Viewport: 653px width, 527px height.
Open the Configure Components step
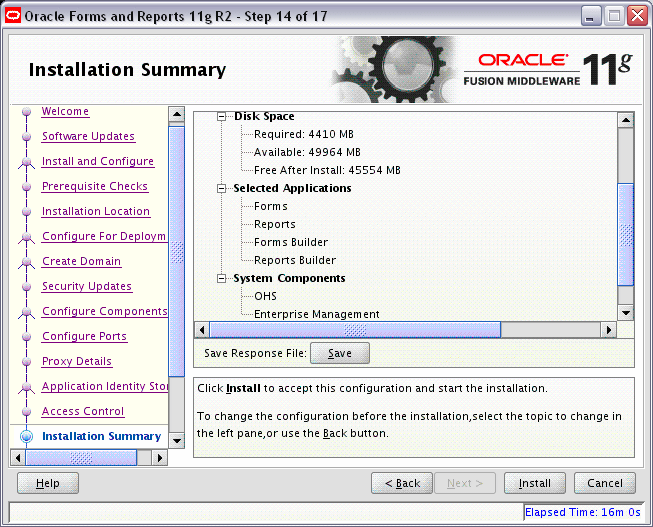click(x=105, y=312)
